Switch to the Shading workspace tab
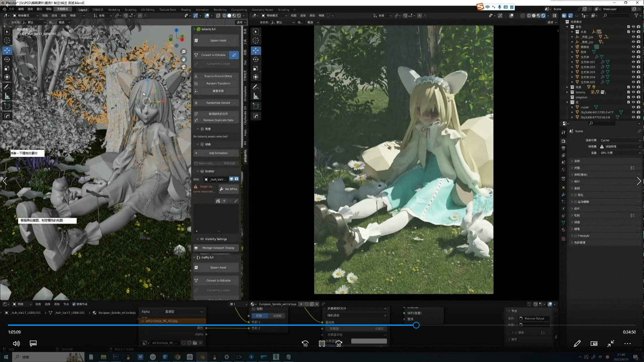This screenshot has height=362, width=644. point(186,10)
